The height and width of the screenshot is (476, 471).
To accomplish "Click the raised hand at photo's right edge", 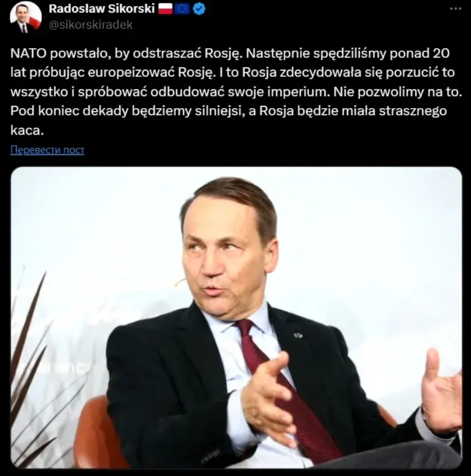I will click(442, 389).
